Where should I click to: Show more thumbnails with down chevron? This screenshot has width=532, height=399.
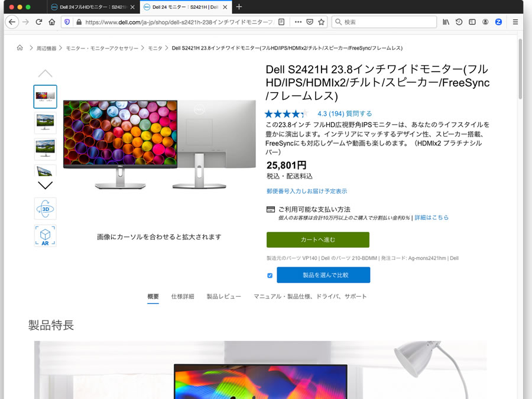click(45, 185)
